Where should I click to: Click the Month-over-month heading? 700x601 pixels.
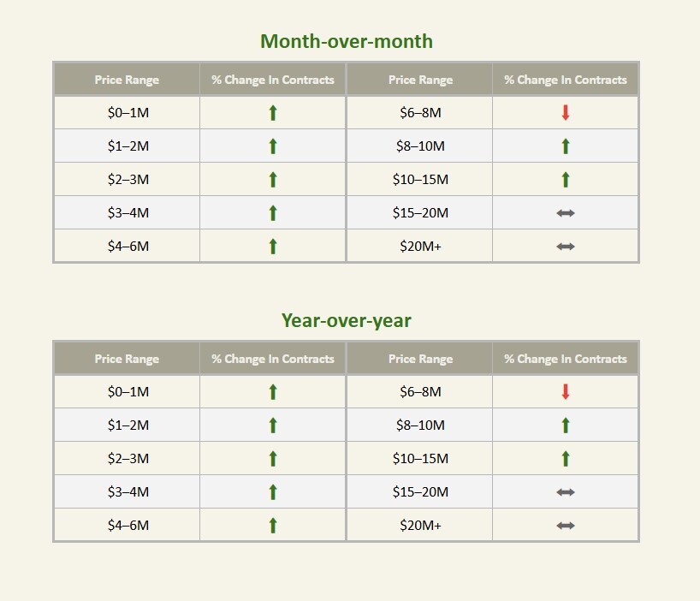click(347, 42)
